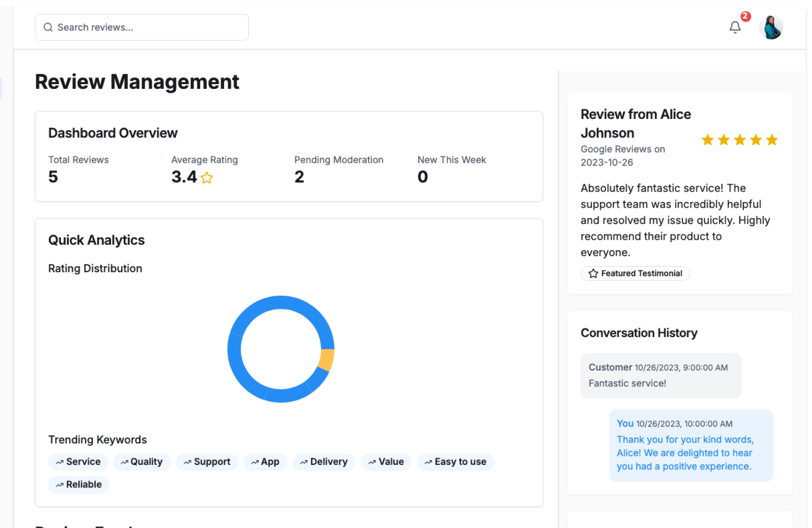Select the Support keyword chip
812x528 pixels.
coord(207,462)
